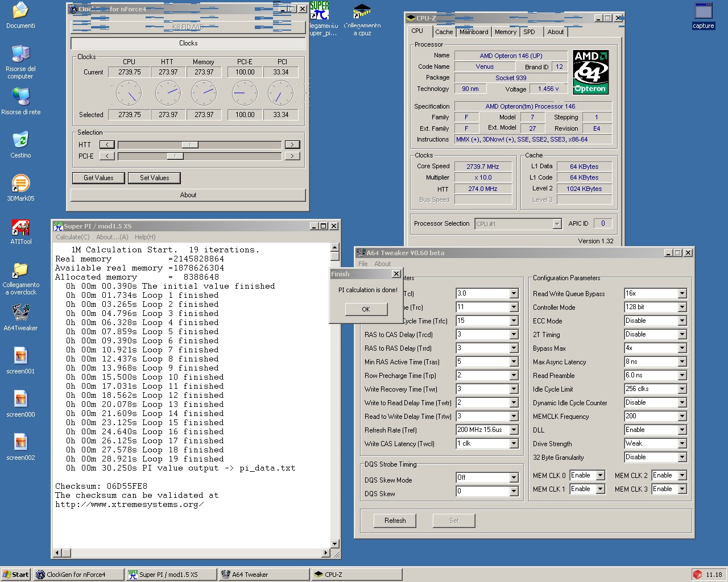Open Help(H) menu in Super PI
Viewport: 728px width, 582px height.
point(145,237)
